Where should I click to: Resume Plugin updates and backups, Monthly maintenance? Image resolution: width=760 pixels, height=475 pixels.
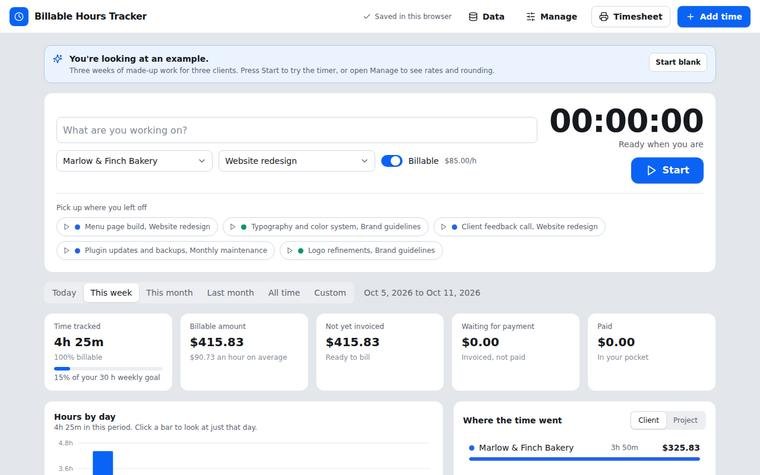[x=165, y=251]
